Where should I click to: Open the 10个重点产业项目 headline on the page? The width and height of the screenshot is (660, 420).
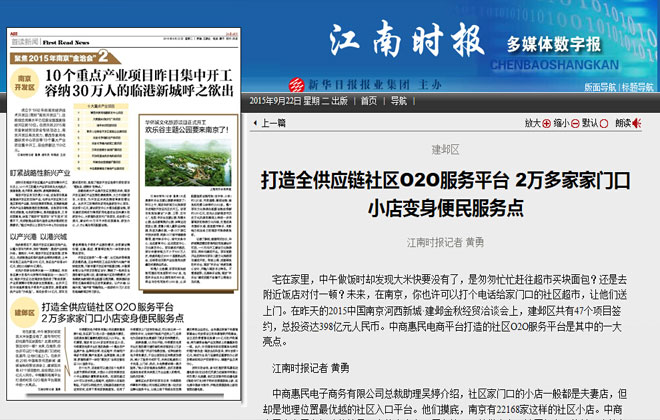point(145,82)
